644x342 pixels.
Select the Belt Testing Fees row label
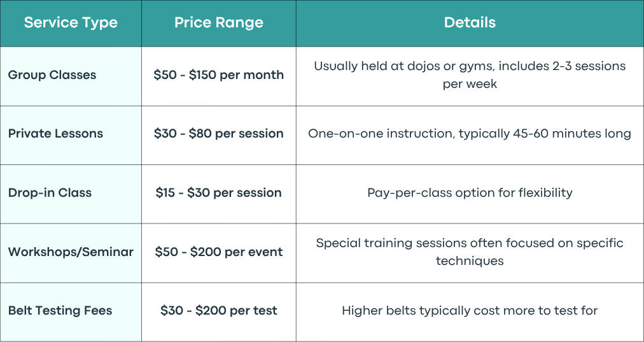[x=60, y=311]
